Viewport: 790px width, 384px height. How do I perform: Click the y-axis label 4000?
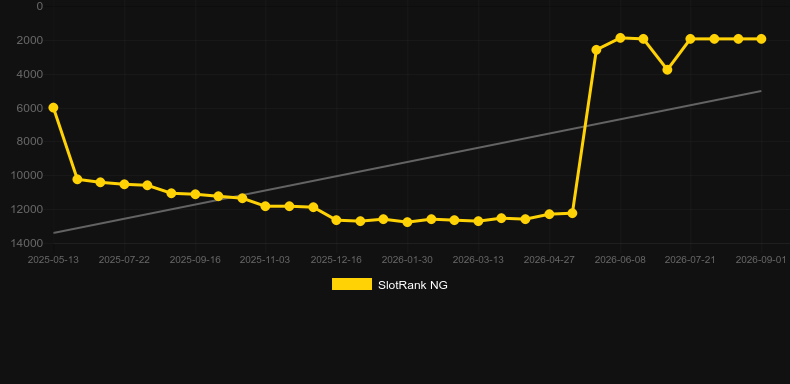click(x=31, y=74)
